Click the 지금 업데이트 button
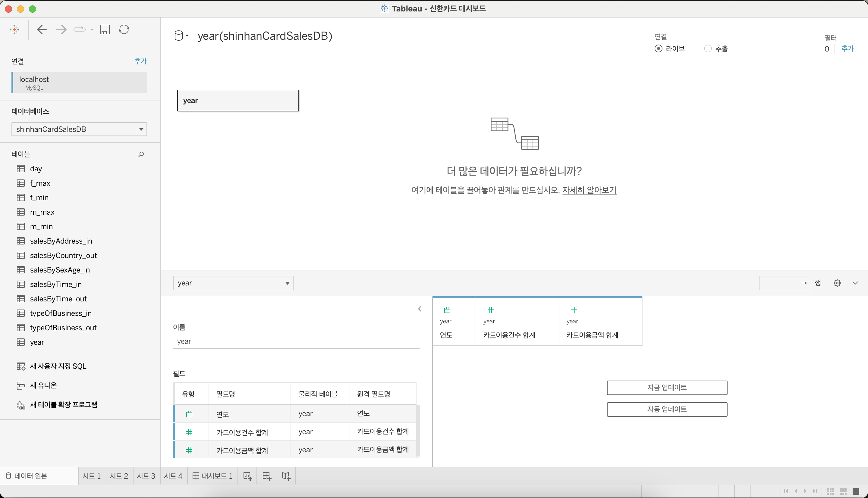The width and height of the screenshot is (868, 498). pos(666,388)
